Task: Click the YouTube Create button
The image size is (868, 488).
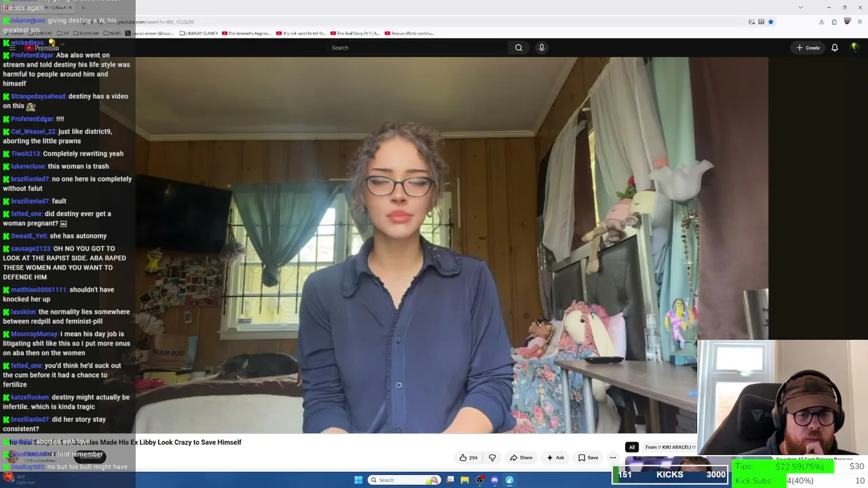Action: click(x=808, y=47)
